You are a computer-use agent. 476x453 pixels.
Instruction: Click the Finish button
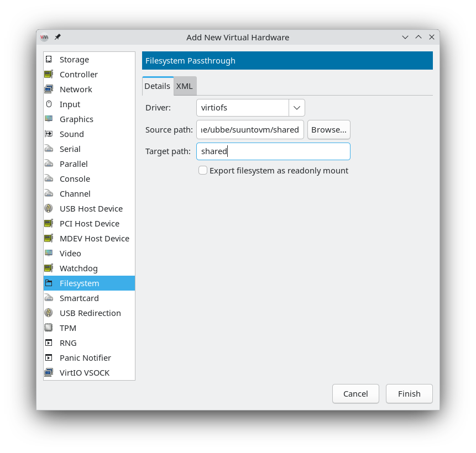409,394
